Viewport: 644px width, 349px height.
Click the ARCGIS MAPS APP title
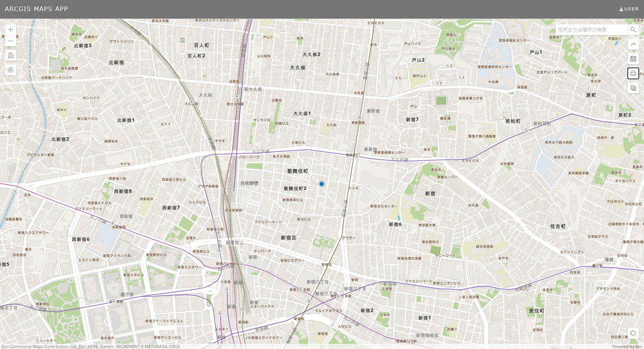click(36, 8)
